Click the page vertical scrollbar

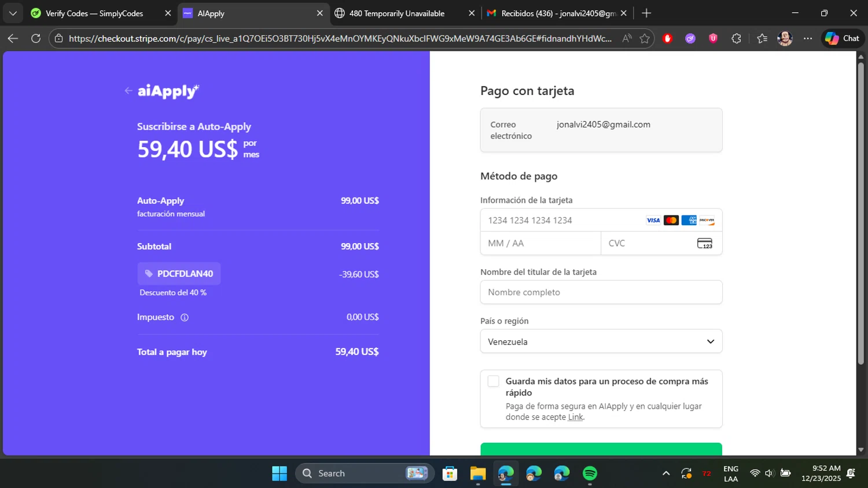pyautogui.click(x=860, y=214)
